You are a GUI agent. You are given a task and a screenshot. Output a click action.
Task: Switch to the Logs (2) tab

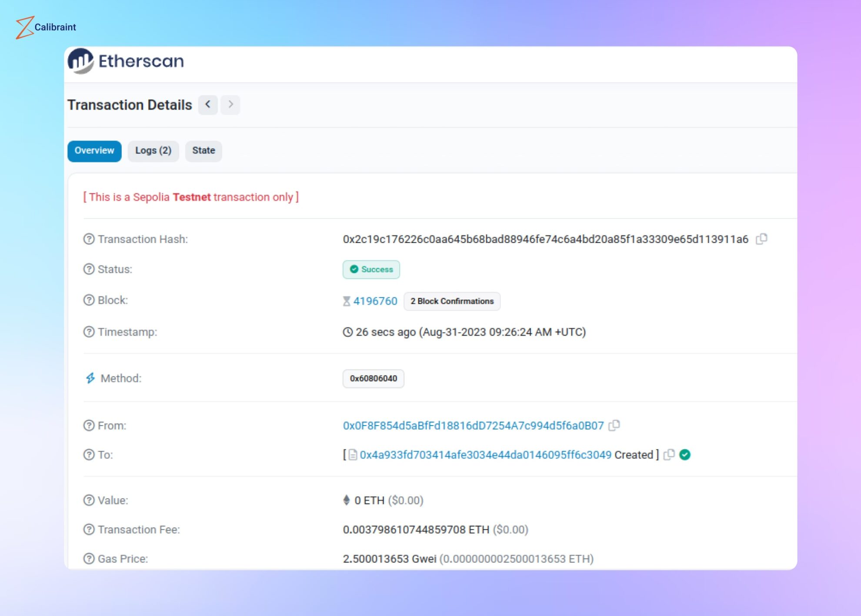(153, 150)
